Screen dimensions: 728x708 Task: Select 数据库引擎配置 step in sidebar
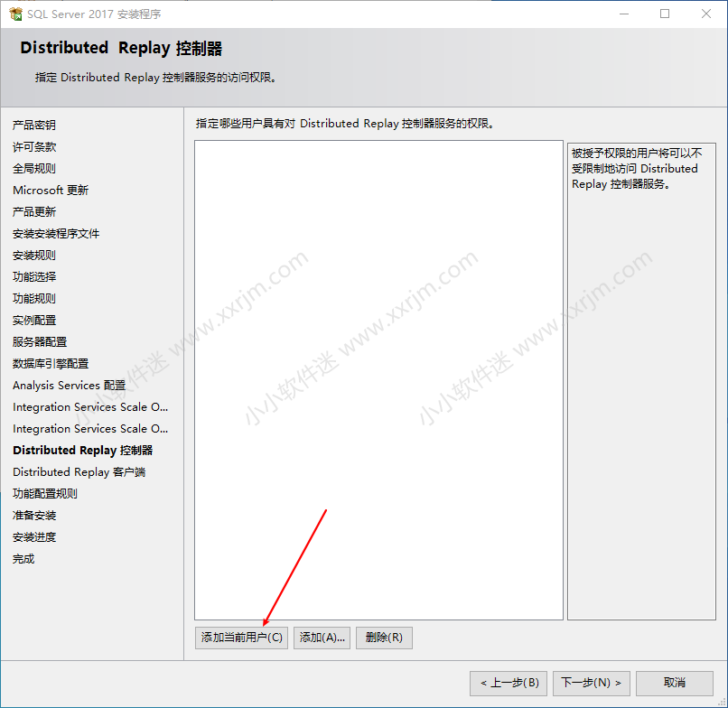coord(51,364)
